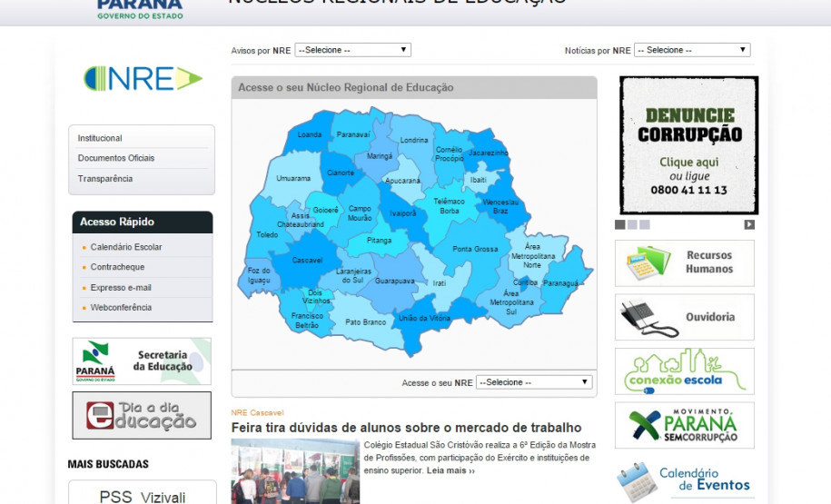Click PSS in Mais Buscadas

coord(115,497)
